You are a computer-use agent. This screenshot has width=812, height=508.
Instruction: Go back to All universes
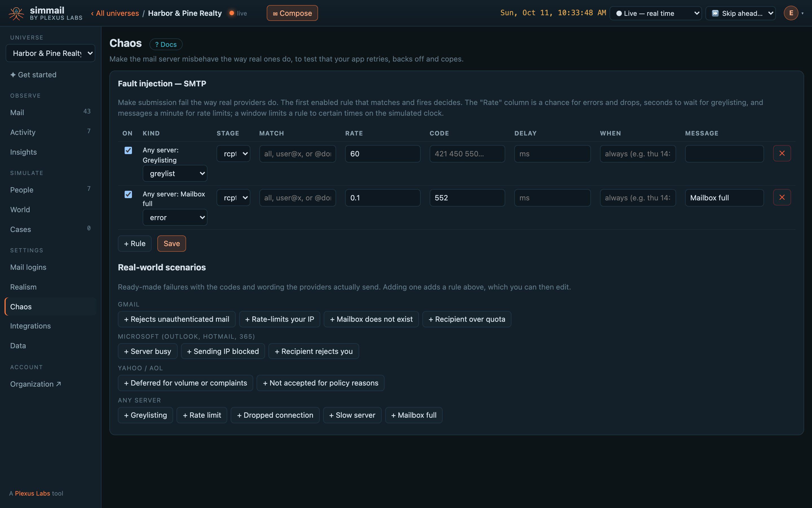coord(115,13)
